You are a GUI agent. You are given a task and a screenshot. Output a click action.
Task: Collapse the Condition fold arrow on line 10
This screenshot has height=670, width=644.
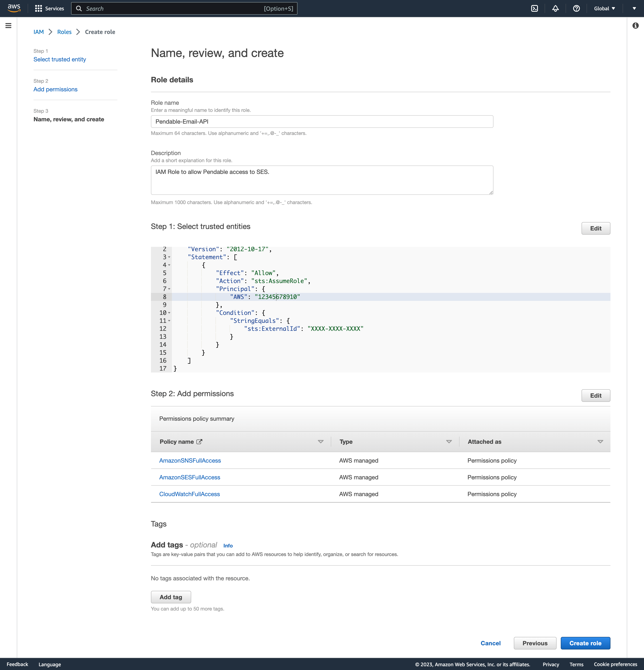169,313
